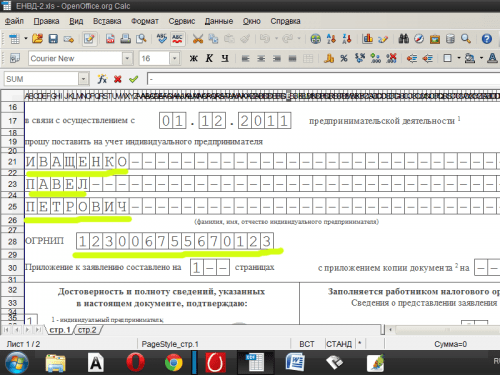
Task: Toggle AutoSpellcheck icon
Action: [177, 39]
